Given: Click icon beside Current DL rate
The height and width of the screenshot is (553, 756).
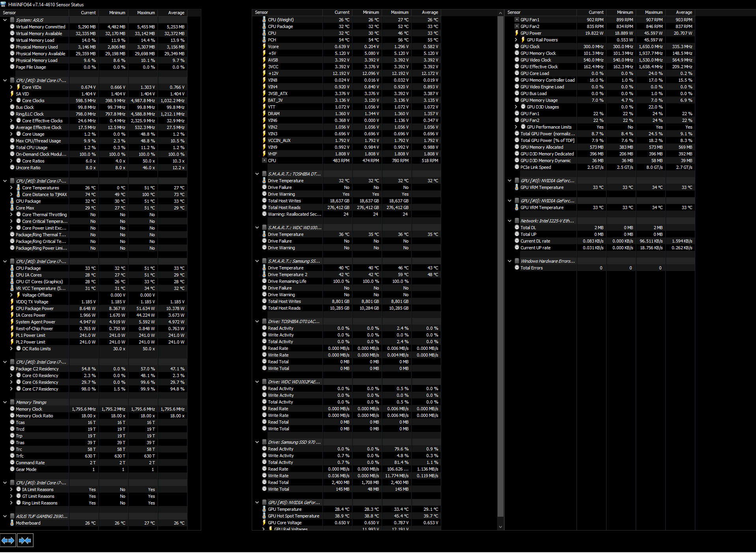Looking at the screenshot, I should click(516, 241).
